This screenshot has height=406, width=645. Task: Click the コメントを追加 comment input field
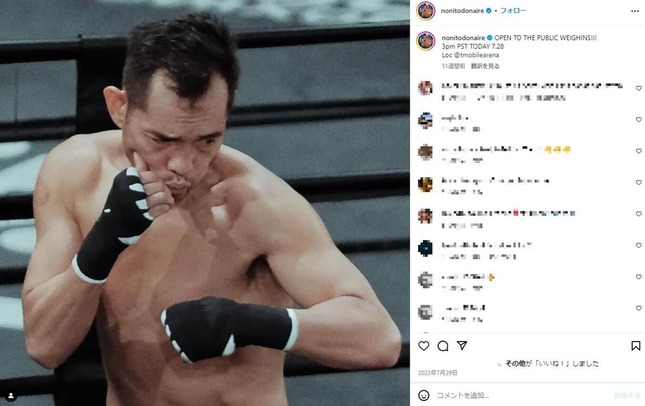coord(522,395)
